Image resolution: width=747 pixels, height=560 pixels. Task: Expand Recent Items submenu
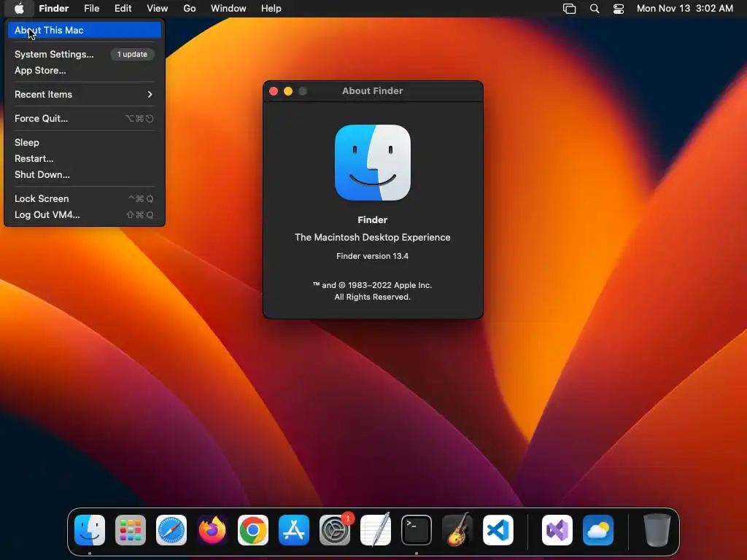click(x=85, y=94)
